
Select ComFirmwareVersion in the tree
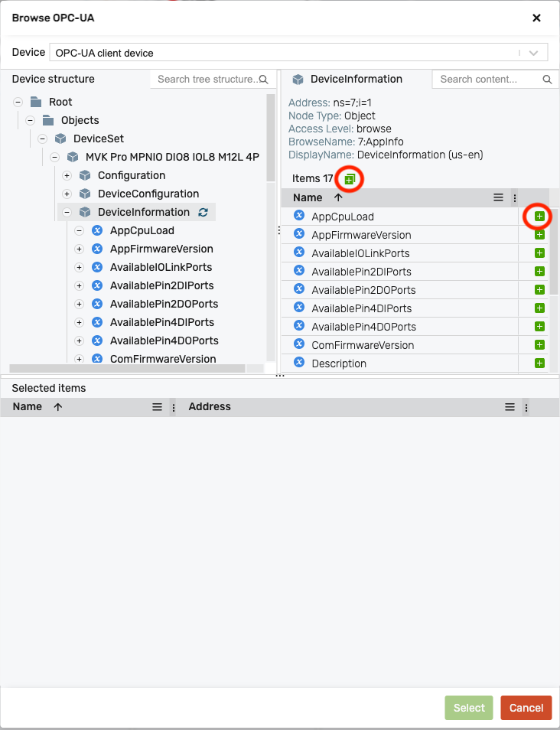[x=163, y=360]
